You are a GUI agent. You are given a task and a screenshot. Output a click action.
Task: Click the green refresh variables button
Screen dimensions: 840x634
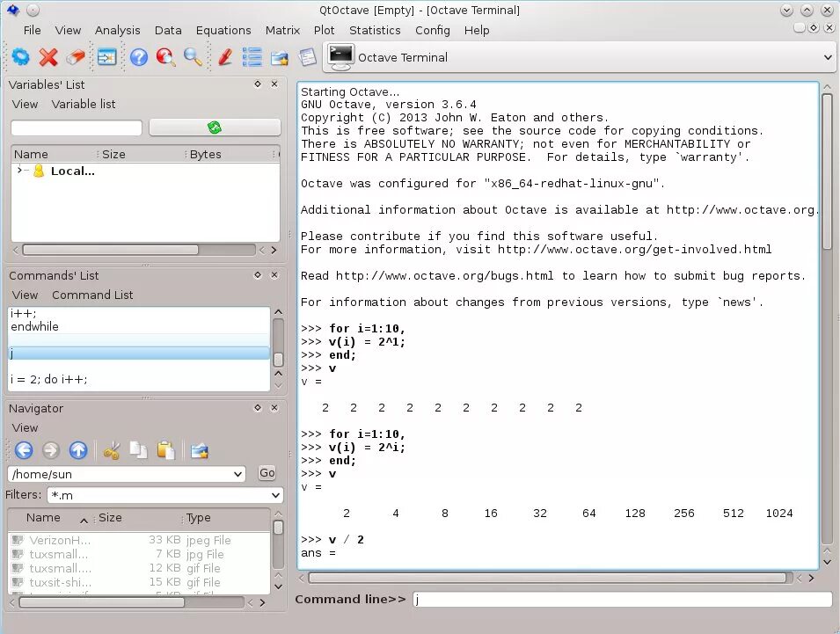[215, 128]
